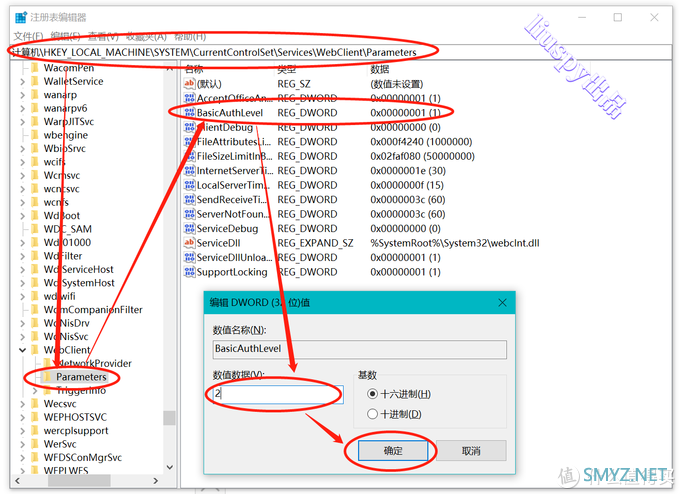Screen dimensions: 680x494
Task: Open the 文件(F) menu
Action: pos(28,36)
